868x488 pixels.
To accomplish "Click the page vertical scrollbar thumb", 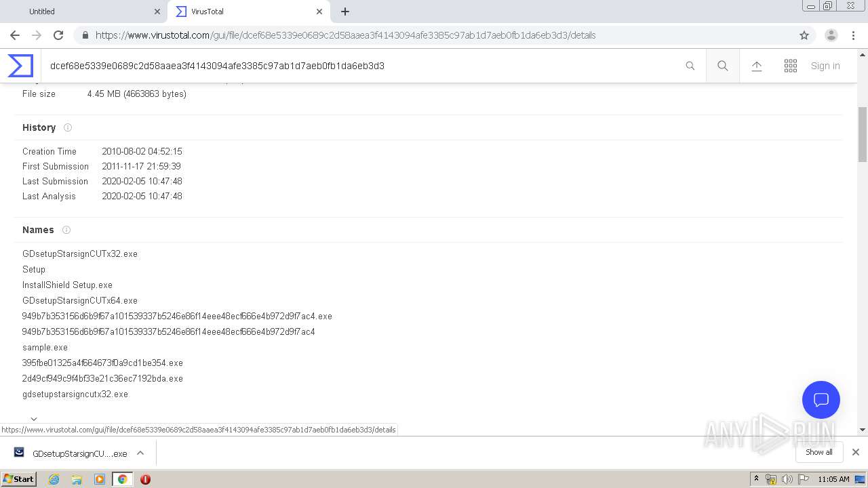I will 863,134.
